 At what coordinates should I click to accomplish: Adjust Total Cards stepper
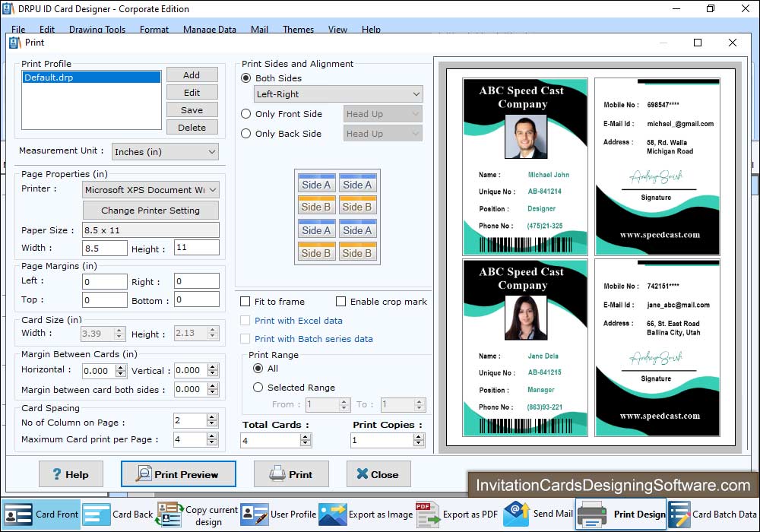coord(305,440)
